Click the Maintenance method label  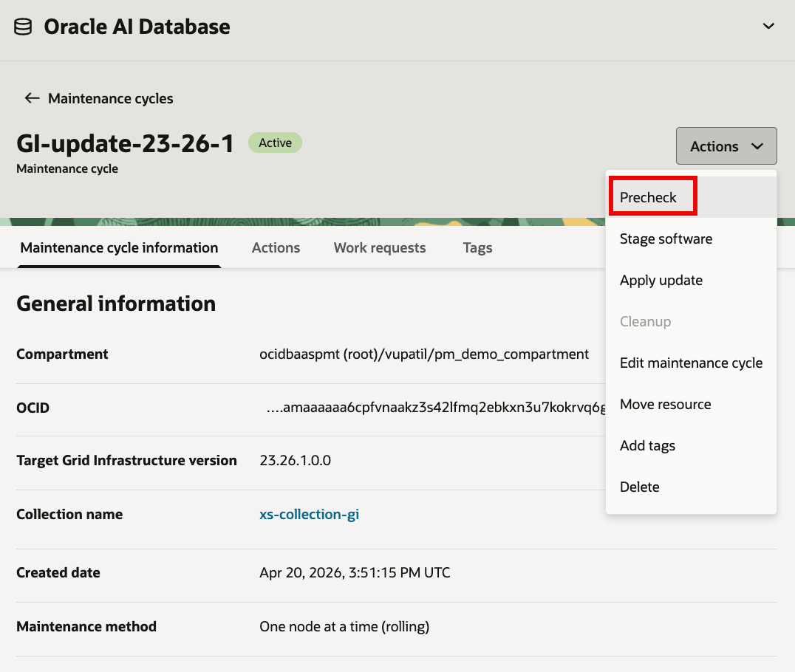pos(86,627)
